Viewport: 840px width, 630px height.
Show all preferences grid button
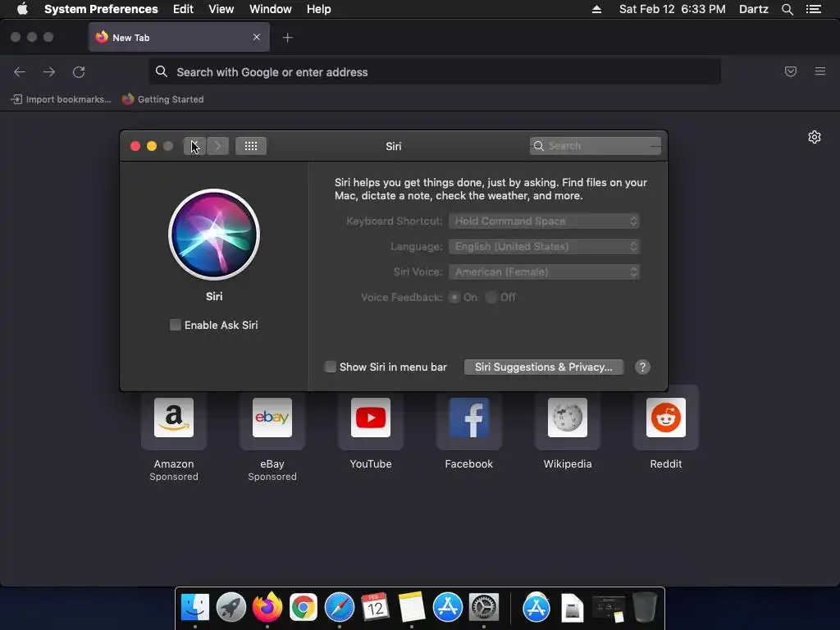point(251,146)
